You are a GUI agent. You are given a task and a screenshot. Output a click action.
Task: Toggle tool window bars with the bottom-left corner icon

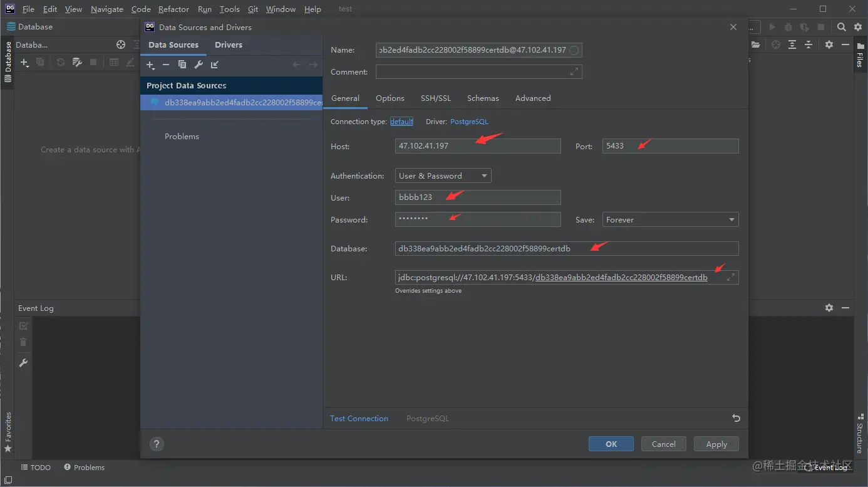[x=8, y=480]
